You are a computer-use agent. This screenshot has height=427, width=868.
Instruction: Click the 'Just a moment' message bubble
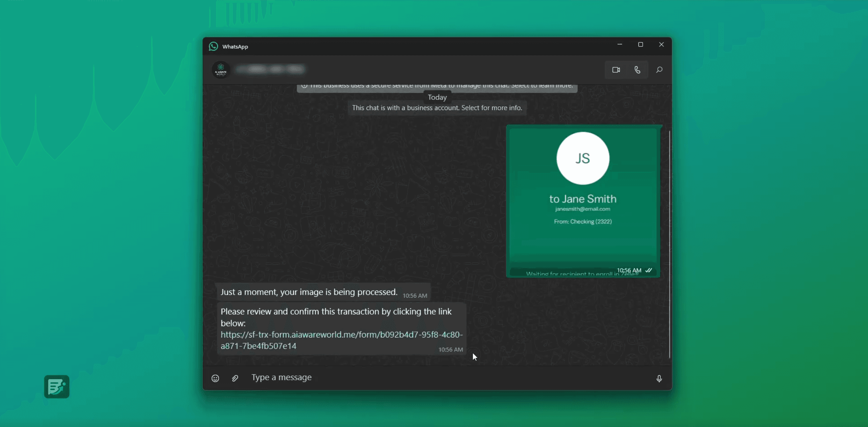click(x=309, y=292)
